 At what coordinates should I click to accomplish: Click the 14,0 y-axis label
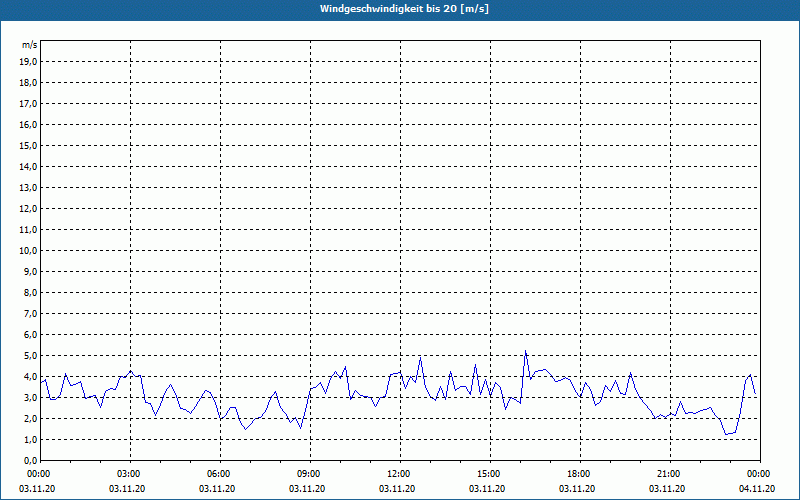(29, 166)
